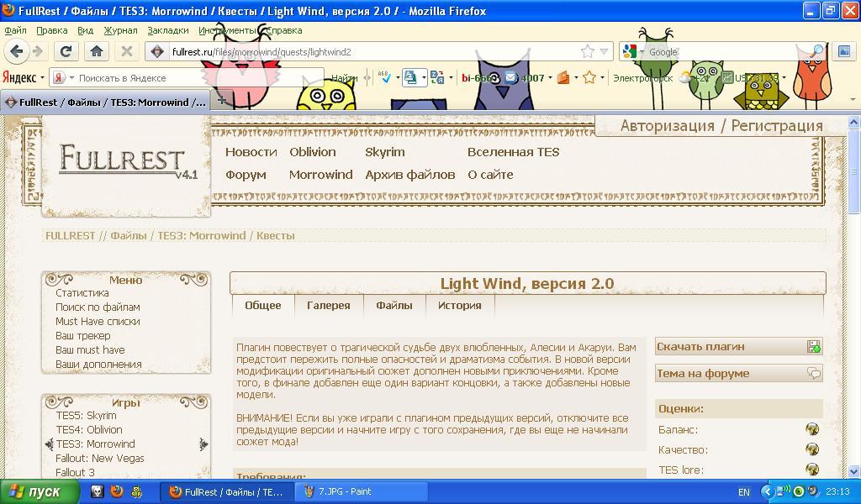Go to the Firefox home page icon
Screen dimensions: 861x504
(96, 51)
